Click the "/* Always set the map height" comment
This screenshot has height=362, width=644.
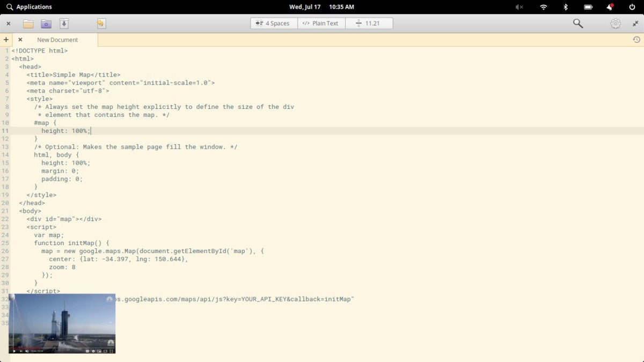[164, 107]
